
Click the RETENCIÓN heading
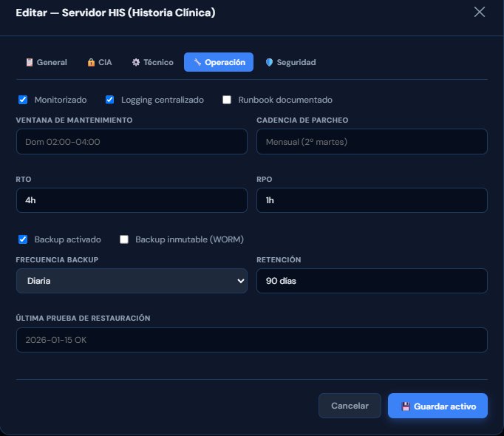click(279, 259)
